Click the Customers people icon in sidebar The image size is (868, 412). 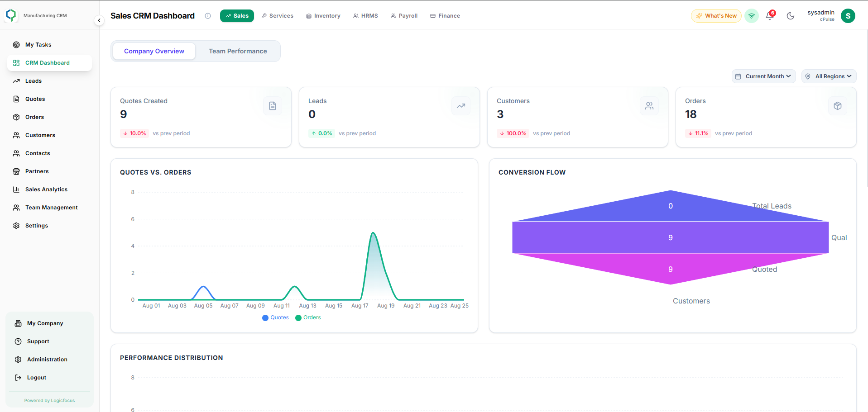click(16, 135)
